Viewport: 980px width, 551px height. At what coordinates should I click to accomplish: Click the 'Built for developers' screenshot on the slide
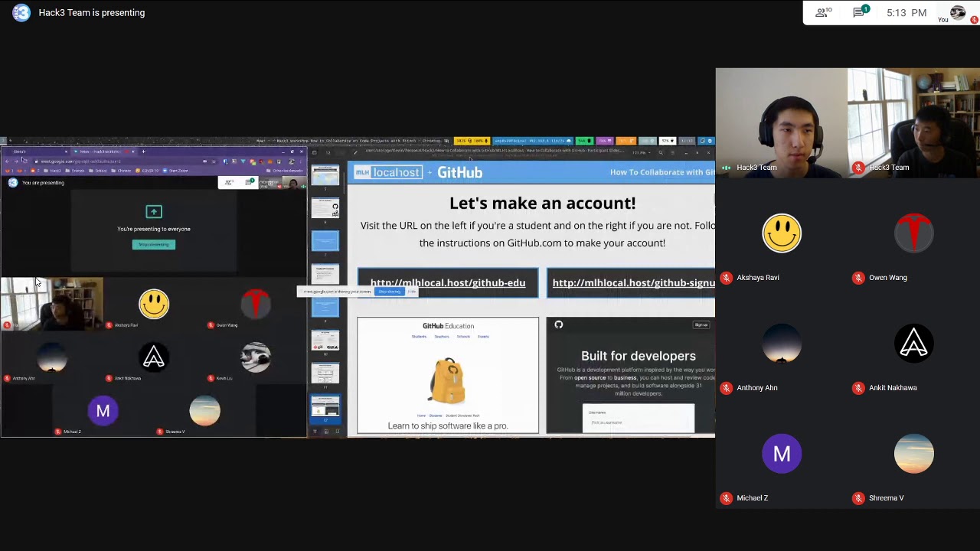coord(631,375)
